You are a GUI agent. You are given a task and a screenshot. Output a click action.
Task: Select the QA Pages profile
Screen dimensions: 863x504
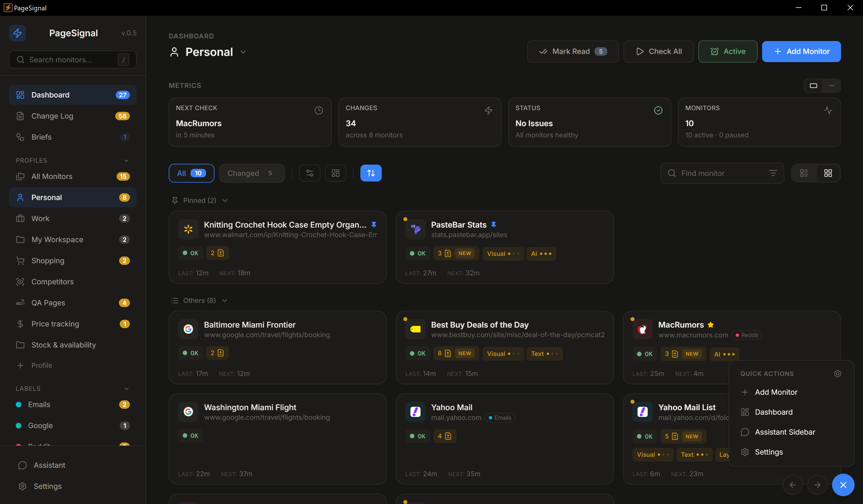[73, 303]
